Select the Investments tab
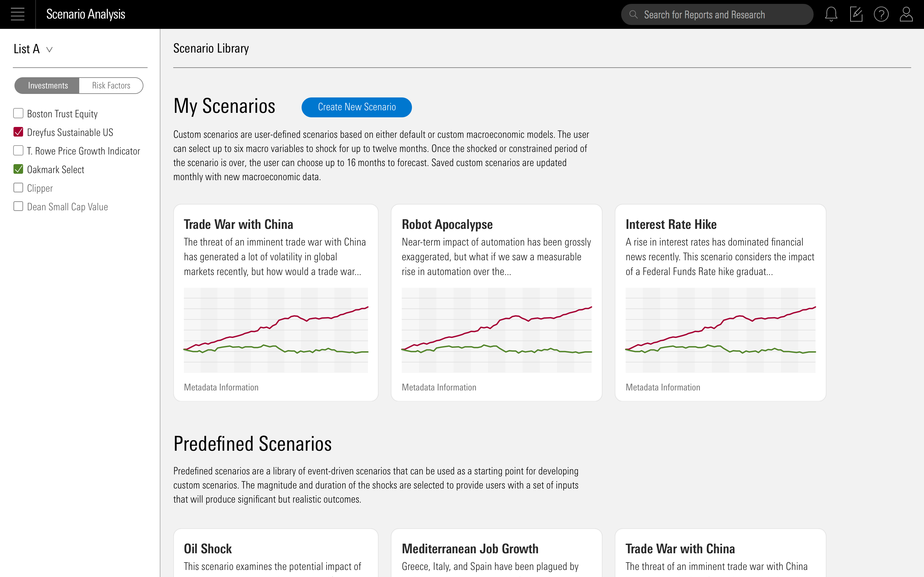The width and height of the screenshot is (924, 577). pos(48,86)
